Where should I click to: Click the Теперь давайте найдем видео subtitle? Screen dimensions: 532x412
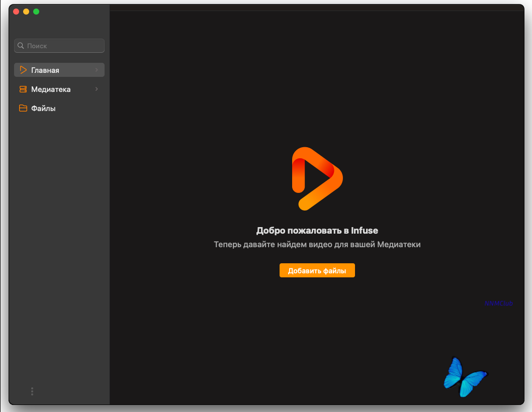tap(317, 245)
